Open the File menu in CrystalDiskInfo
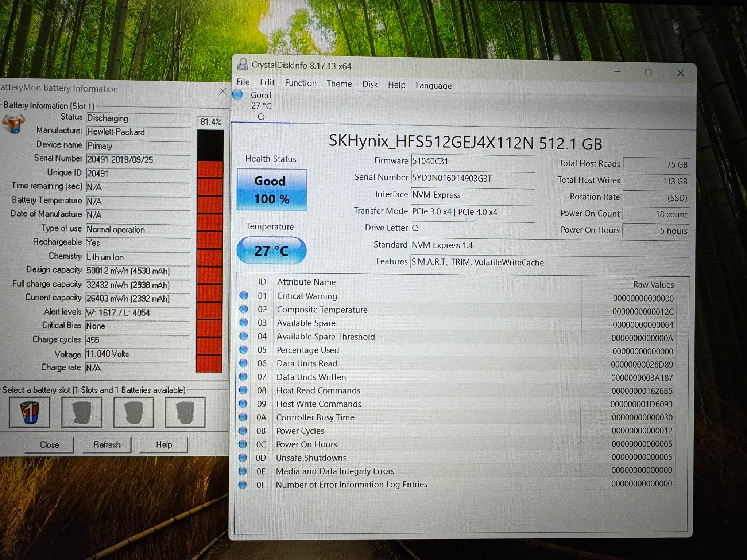Viewport: 747px width, 560px height. [x=243, y=82]
